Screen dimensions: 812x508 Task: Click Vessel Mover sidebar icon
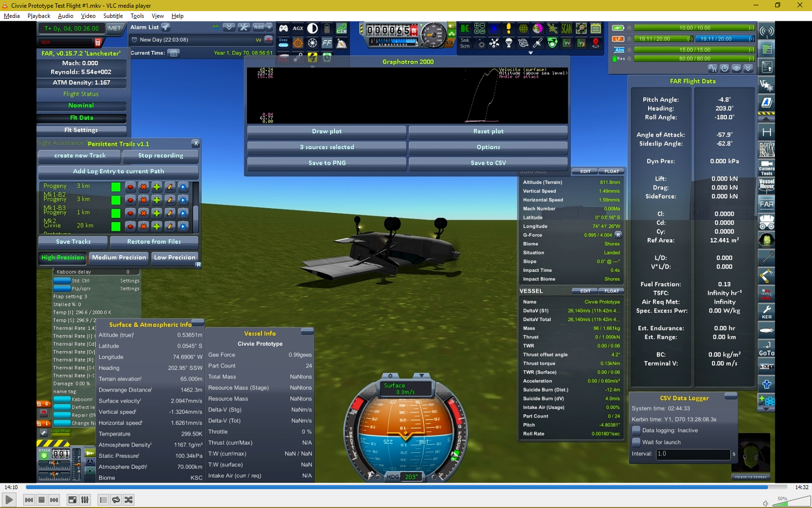(767, 186)
